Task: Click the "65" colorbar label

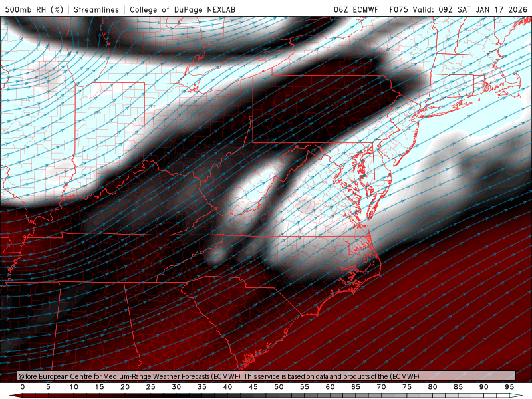Action: [x=356, y=387]
